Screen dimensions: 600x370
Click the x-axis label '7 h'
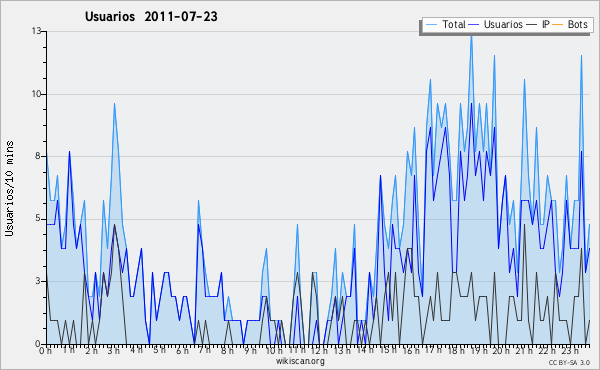click(204, 350)
